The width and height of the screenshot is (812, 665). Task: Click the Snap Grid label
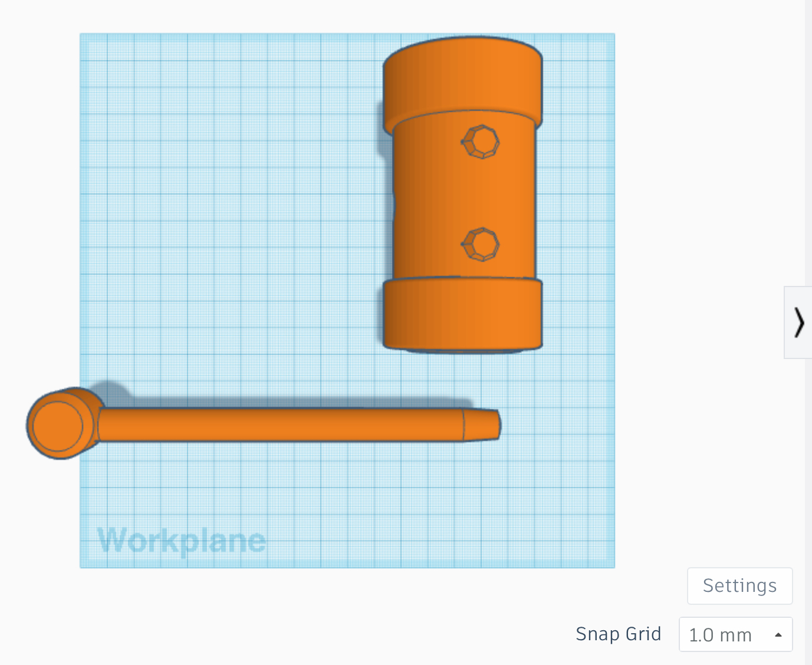coord(618,634)
